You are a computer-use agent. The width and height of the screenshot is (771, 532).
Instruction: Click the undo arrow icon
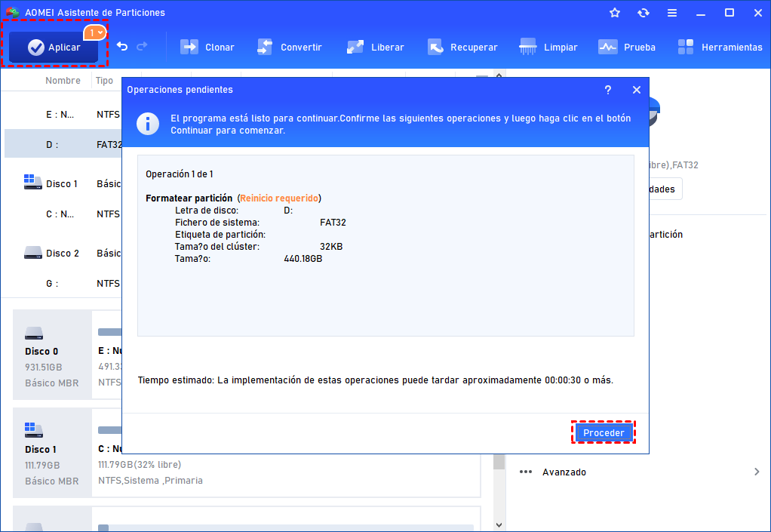click(122, 47)
